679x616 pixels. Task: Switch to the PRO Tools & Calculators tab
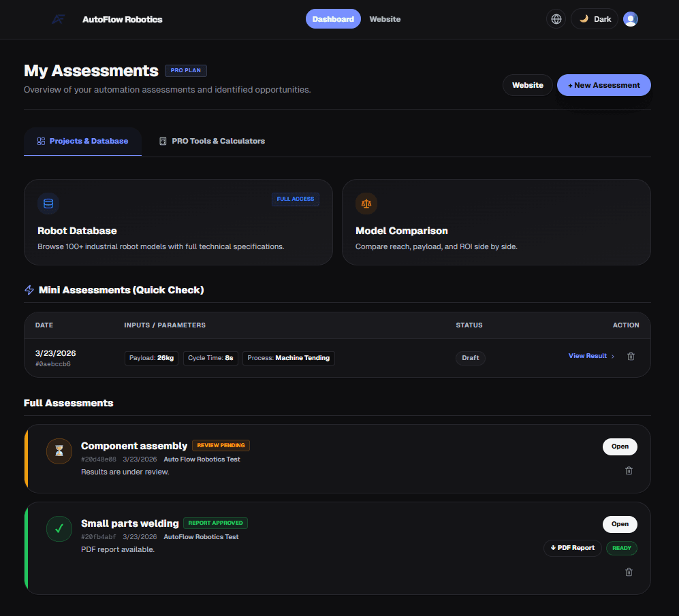212,141
